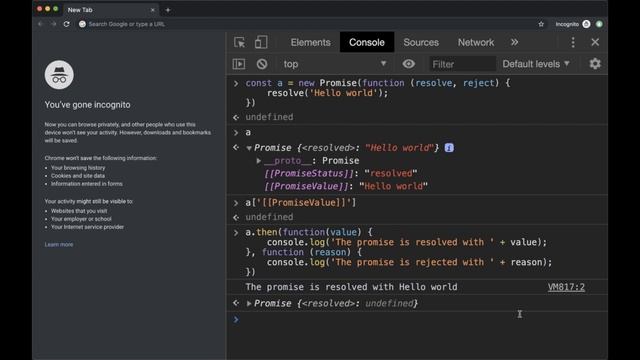Show the console sidebar
The height and width of the screenshot is (360, 640).
point(239,64)
